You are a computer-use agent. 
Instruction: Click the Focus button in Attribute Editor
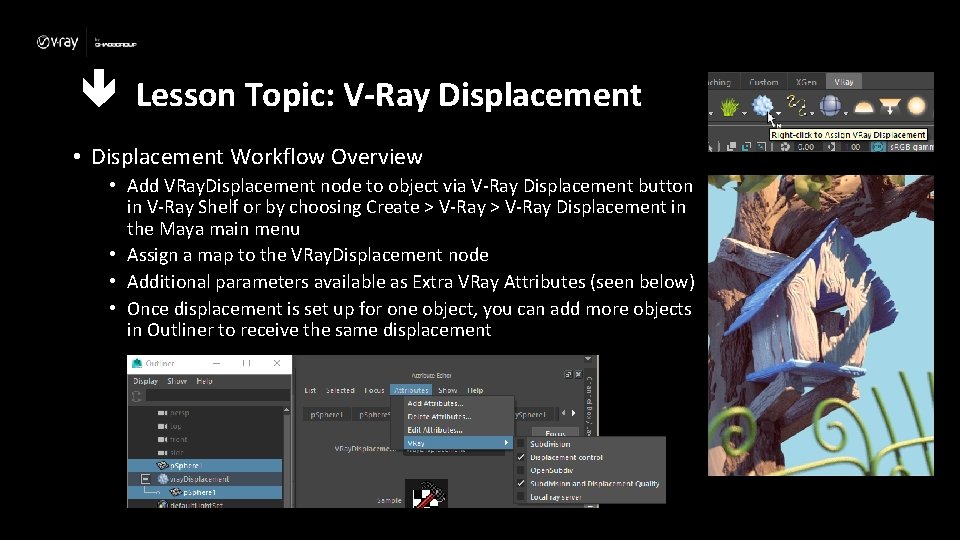point(555,432)
